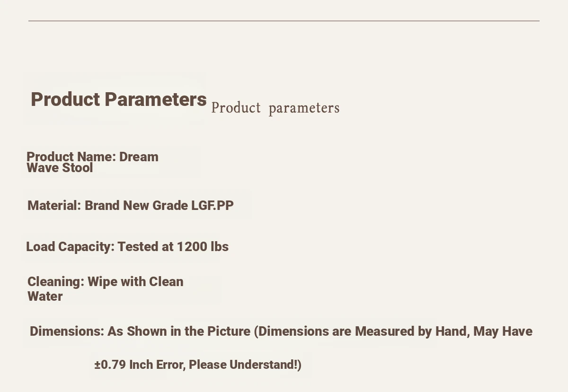Click the horizontal divider line at top
568x392 pixels.
tap(284, 21)
